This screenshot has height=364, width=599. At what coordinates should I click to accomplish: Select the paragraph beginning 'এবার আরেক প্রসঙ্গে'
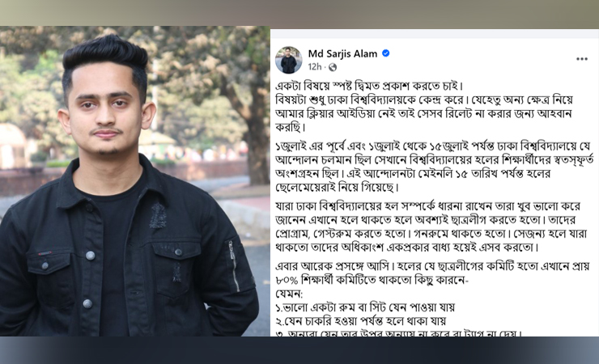(x=432, y=273)
